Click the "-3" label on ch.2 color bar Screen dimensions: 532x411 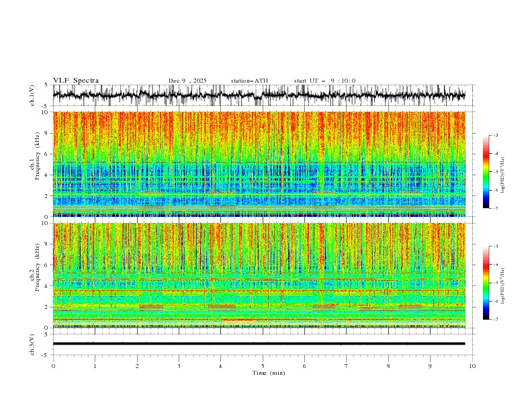[496, 246]
